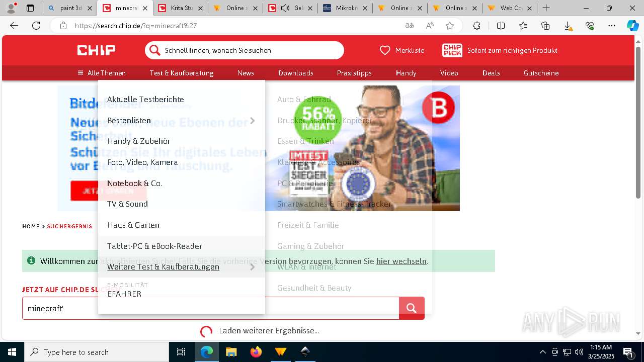The width and height of the screenshot is (644, 362).
Task: Switch to the Web Co tab
Action: [510, 8]
